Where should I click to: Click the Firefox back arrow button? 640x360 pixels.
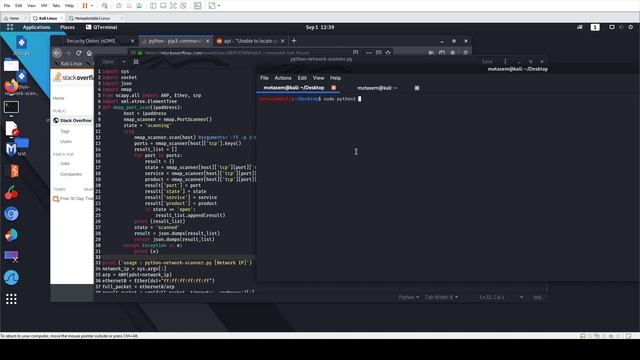[x=57, y=53]
